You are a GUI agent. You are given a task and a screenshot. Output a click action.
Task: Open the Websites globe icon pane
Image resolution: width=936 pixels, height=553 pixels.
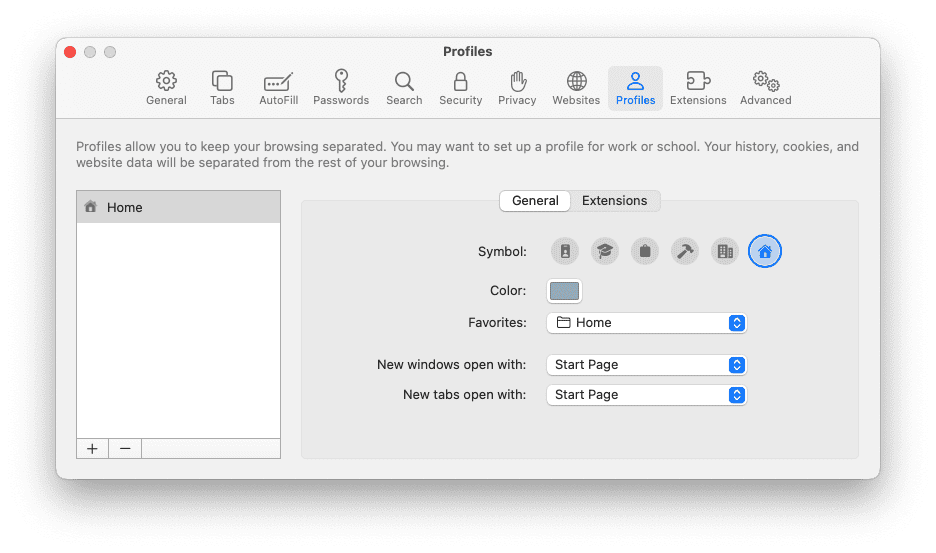click(x=575, y=88)
